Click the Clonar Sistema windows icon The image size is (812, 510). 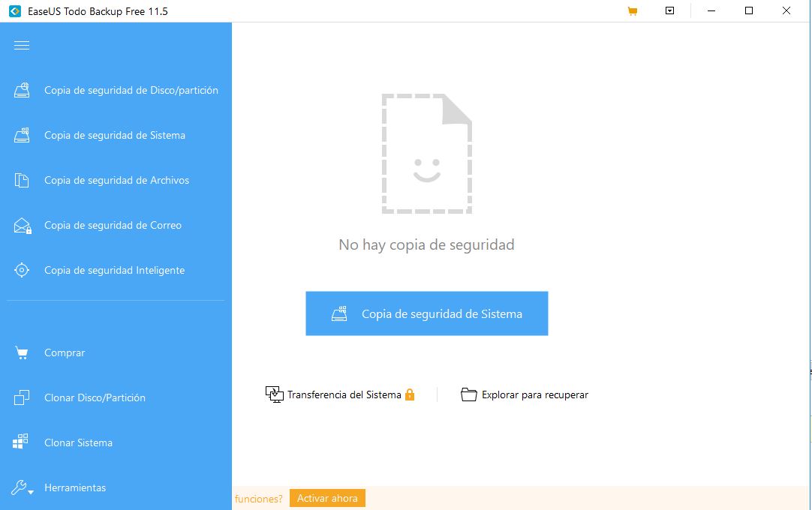point(21,442)
